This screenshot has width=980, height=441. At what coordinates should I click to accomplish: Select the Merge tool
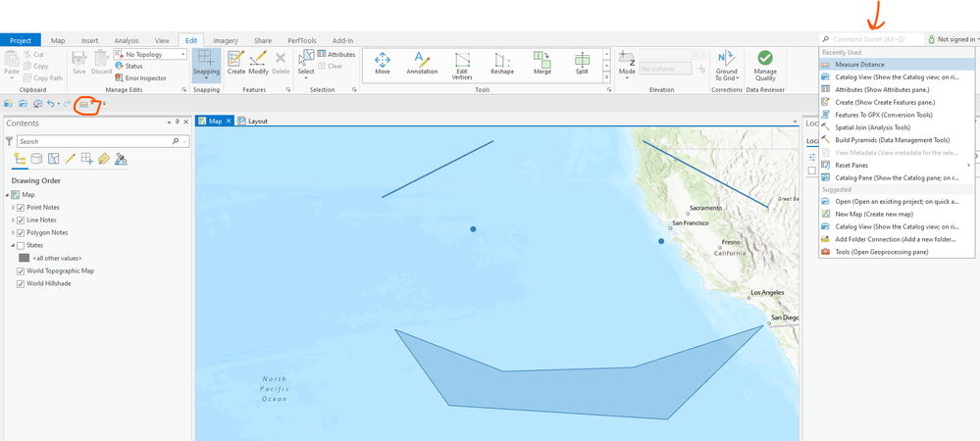[x=542, y=63]
